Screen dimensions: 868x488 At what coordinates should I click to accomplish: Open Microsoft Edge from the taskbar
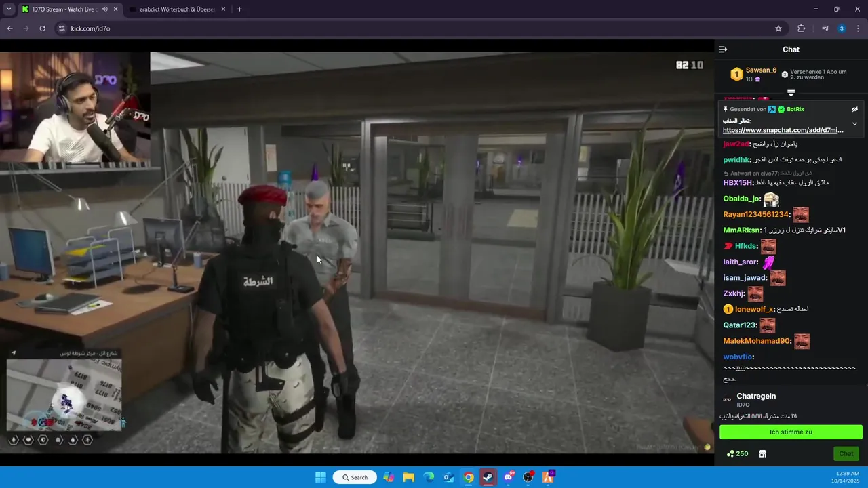click(x=429, y=477)
